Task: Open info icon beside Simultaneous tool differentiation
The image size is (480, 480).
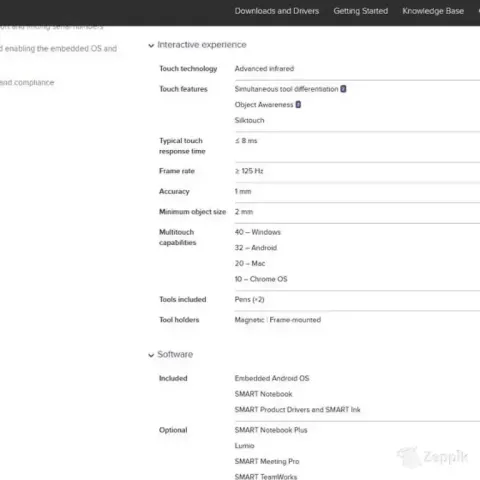Action: tap(343, 89)
